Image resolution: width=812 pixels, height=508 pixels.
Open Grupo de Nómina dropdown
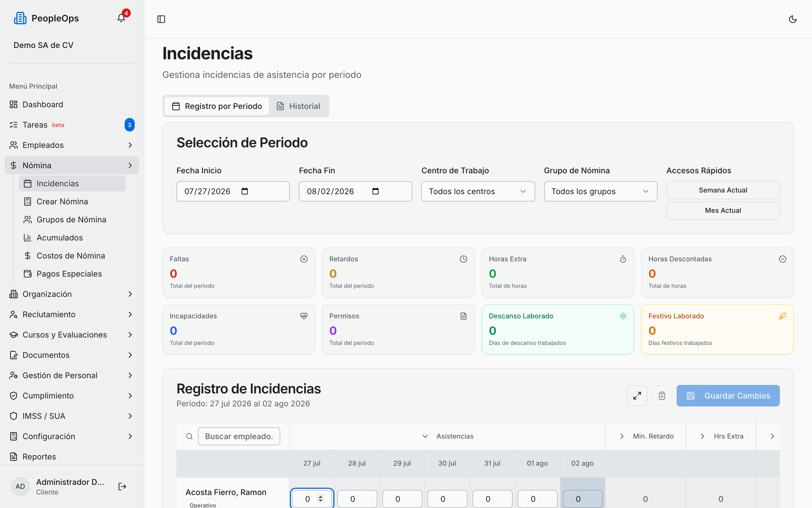pyautogui.click(x=600, y=191)
